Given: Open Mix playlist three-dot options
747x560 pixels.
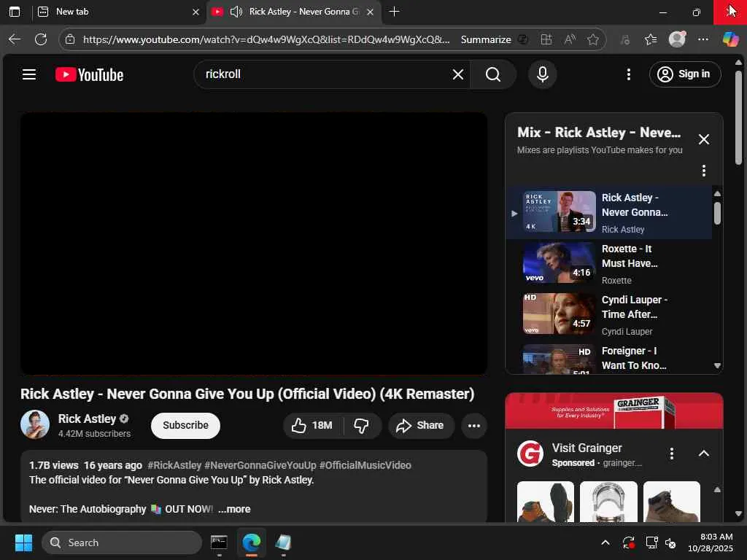Looking at the screenshot, I should [703, 171].
